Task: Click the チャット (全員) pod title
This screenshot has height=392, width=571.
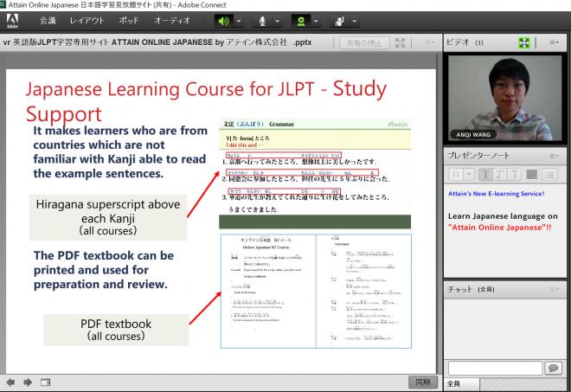Action: point(471,289)
